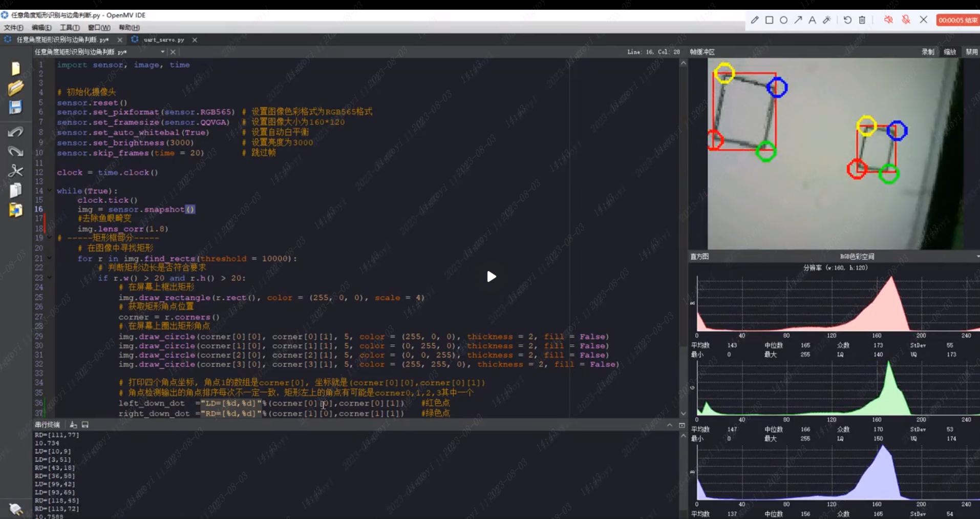Select the pencil annotation tool
Image resolution: width=980 pixels, height=519 pixels.
754,20
